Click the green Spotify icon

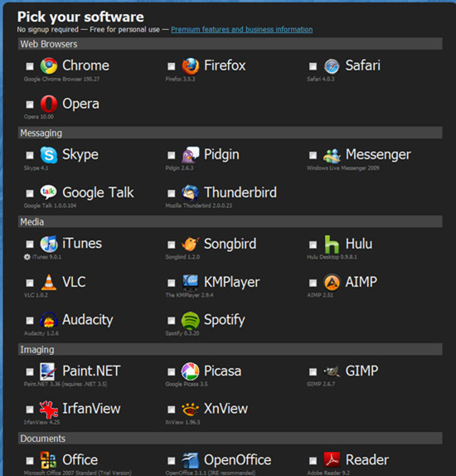coord(191,320)
